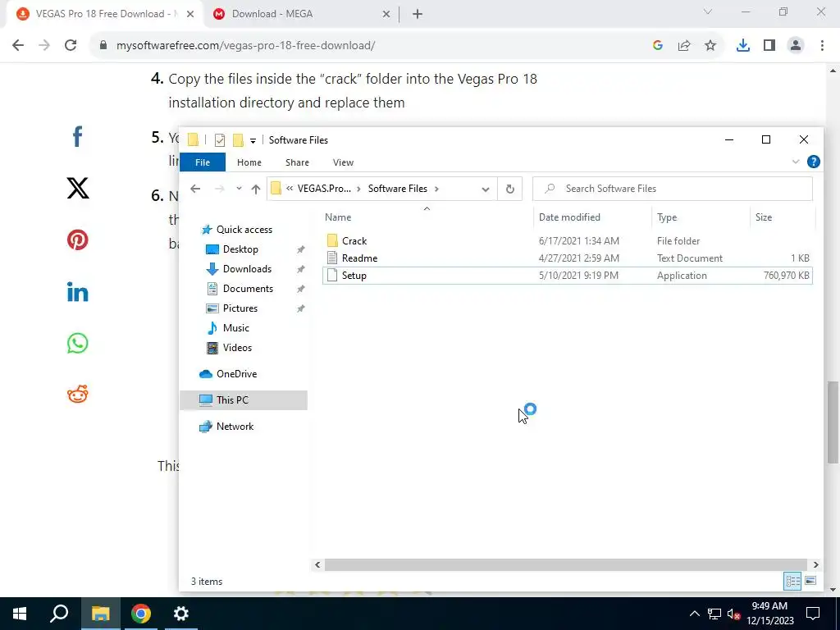
Task: Open Settings gear in taskbar
Action: 181,614
